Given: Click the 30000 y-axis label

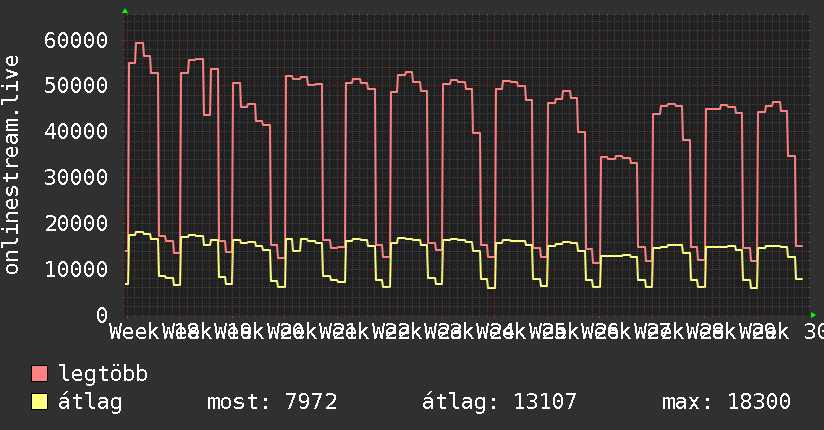Looking at the screenshot, I should [76, 178].
